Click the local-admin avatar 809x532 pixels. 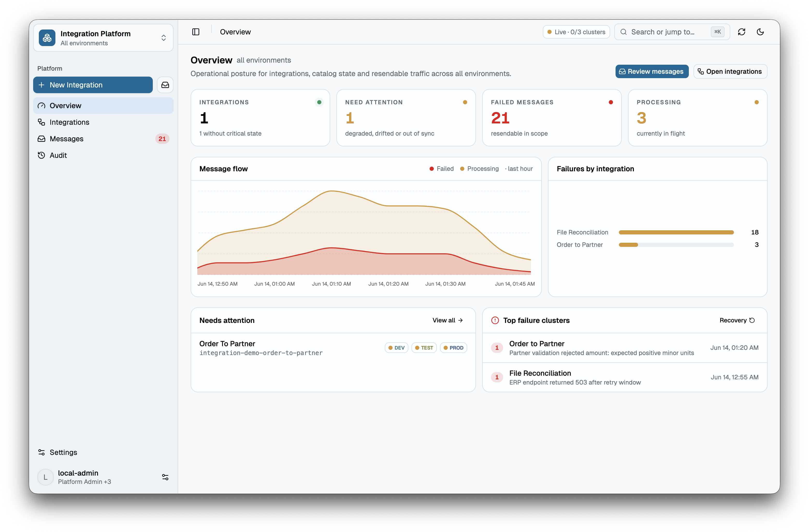[46, 477]
